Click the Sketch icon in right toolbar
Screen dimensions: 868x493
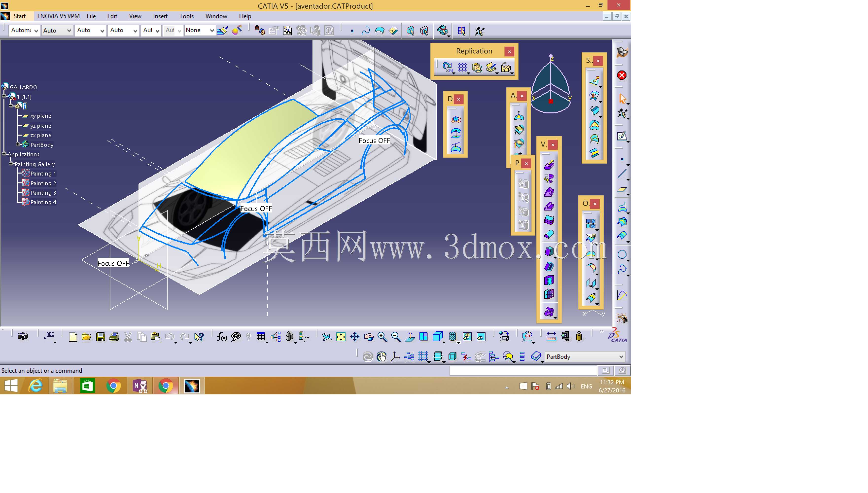coord(622,136)
